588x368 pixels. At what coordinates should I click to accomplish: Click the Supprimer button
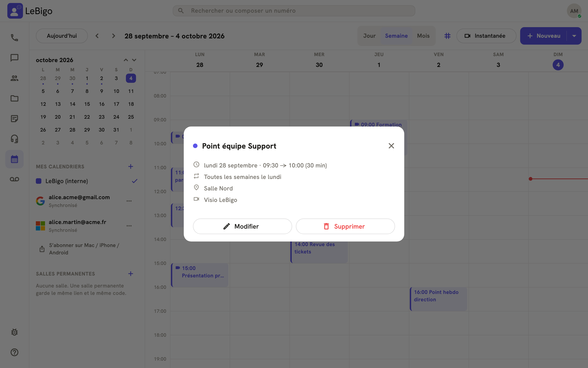(x=345, y=226)
